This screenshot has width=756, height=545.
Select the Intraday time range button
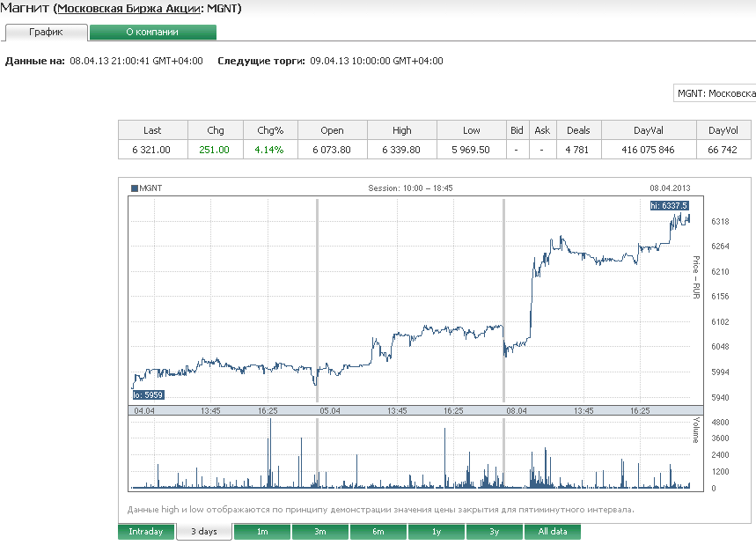pos(146,532)
